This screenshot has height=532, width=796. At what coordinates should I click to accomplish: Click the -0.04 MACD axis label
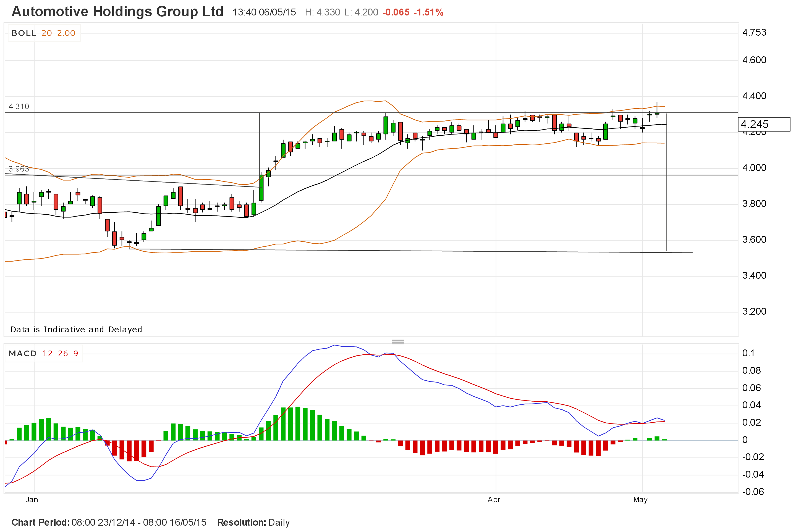pos(753,474)
